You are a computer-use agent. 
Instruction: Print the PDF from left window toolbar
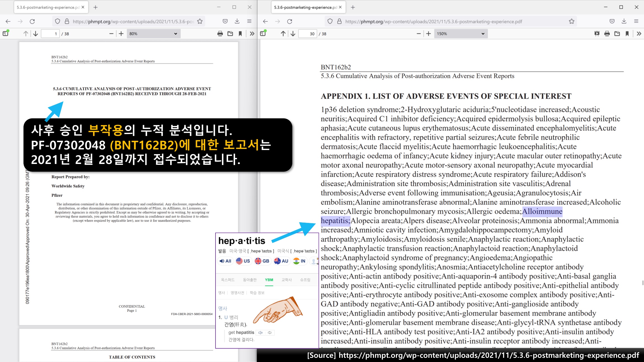(220, 34)
